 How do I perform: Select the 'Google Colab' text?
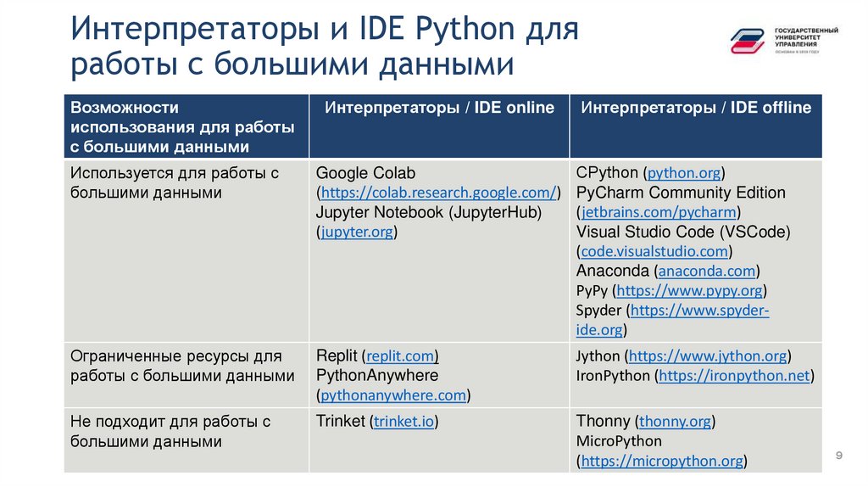click(x=365, y=173)
